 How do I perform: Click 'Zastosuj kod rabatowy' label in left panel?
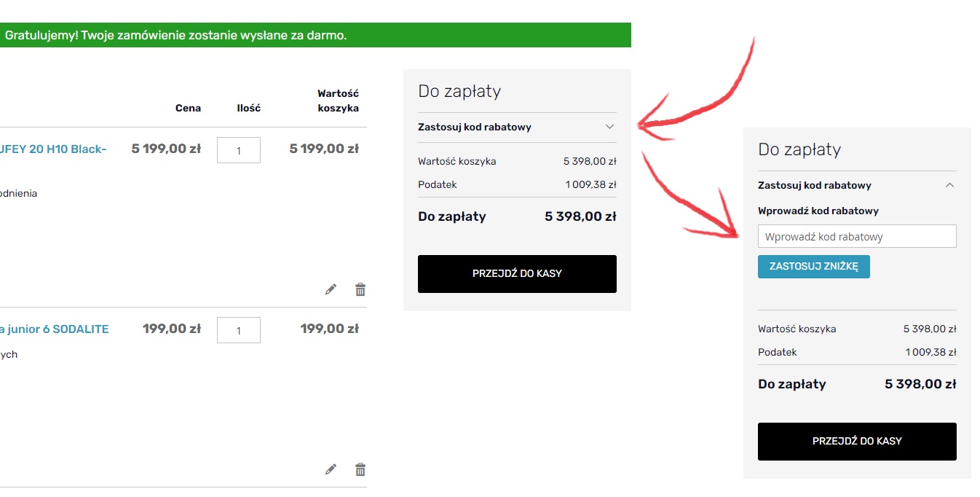[475, 127]
